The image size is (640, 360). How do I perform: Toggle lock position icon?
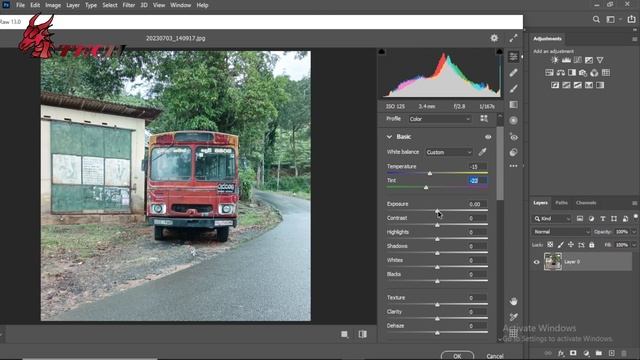(571, 245)
